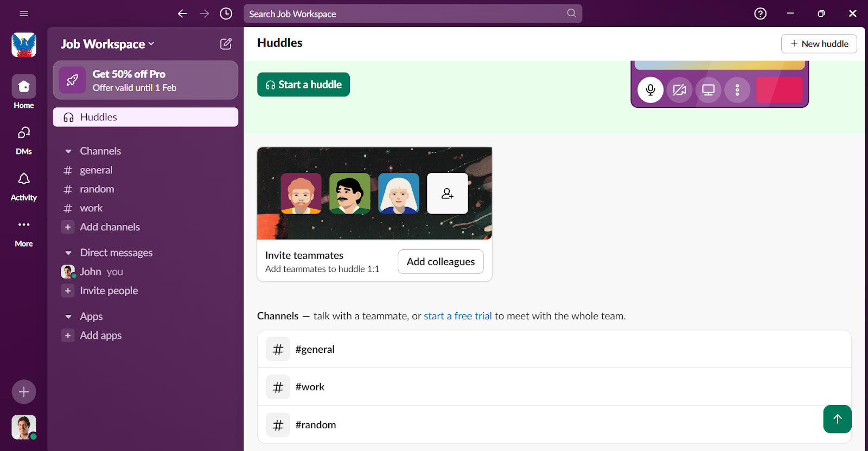Select Huddles in the sidebar
Image resolution: width=868 pixels, height=451 pixels.
tap(145, 117)
